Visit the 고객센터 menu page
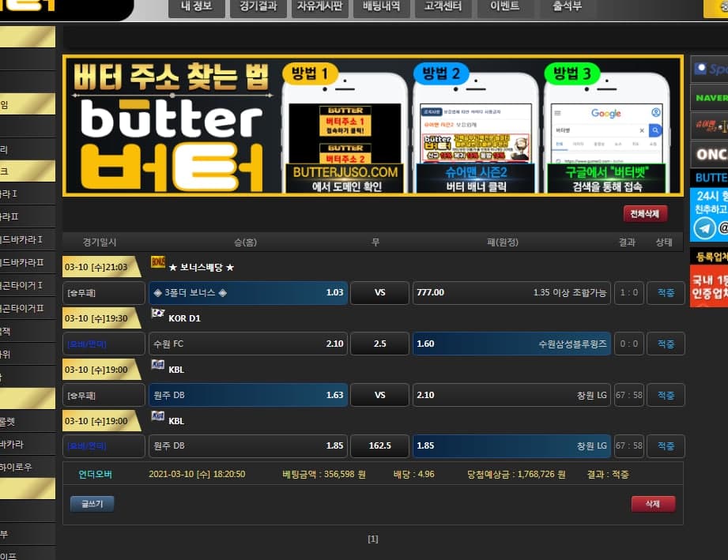This screenshot has width=728, height=560. pos(443,7)
